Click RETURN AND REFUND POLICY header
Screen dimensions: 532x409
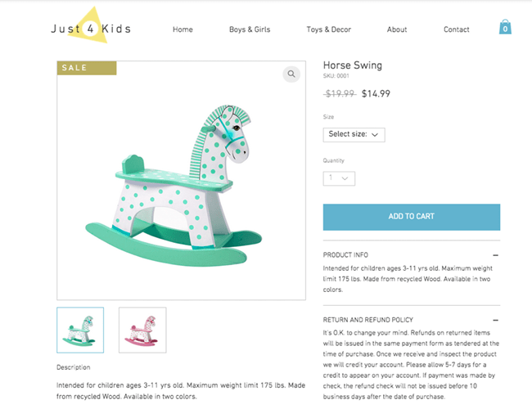coord(367,320)
